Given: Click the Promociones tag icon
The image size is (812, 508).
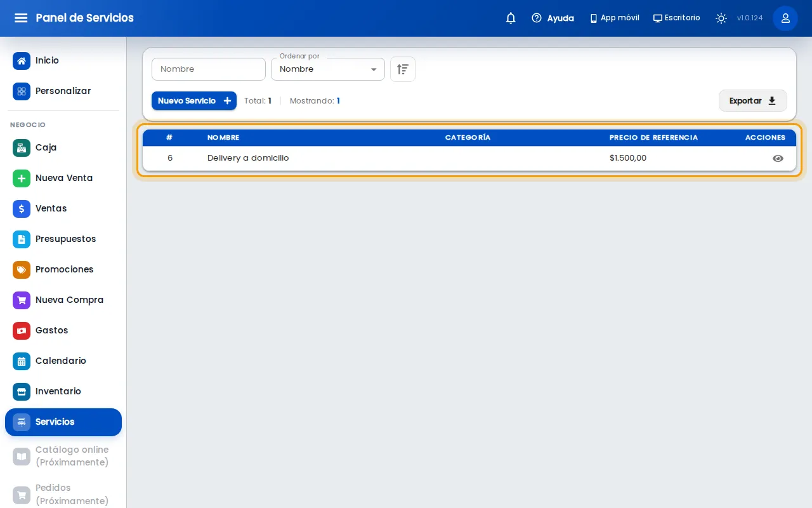Looking at the screenshot, I should (22, 270).
